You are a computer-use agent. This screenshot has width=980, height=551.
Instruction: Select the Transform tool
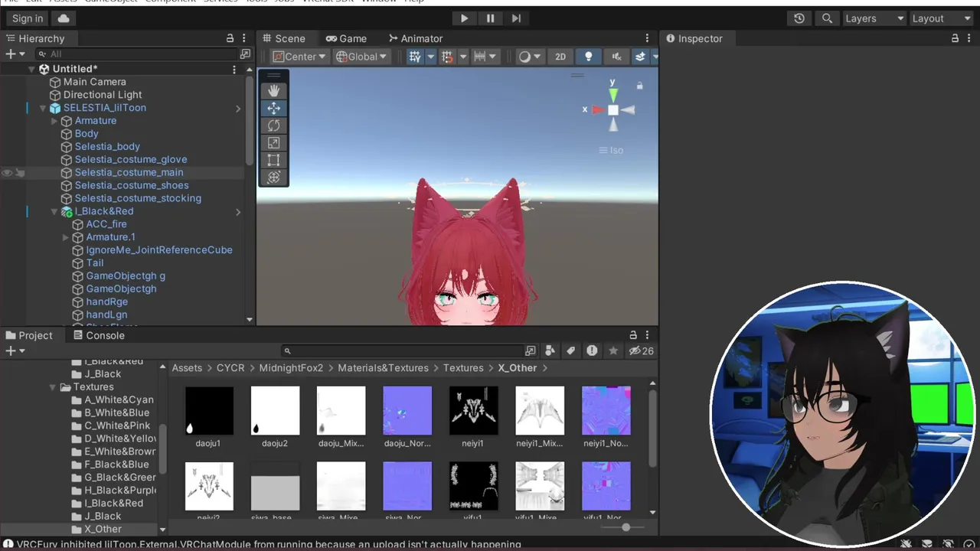pyautogui.click(x=273, y=178)
